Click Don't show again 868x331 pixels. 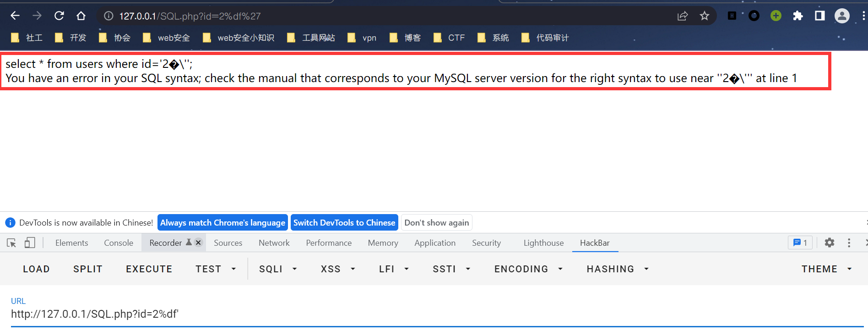(x=437, y=223)
